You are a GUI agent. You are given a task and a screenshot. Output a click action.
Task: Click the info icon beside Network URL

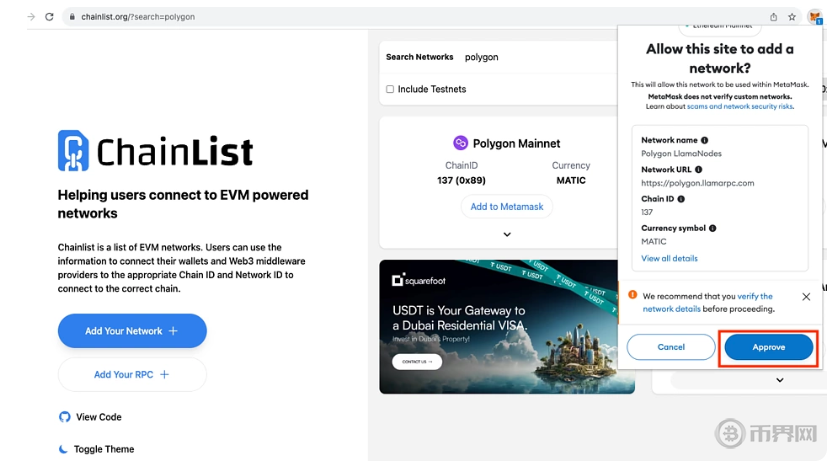point(698,170)
